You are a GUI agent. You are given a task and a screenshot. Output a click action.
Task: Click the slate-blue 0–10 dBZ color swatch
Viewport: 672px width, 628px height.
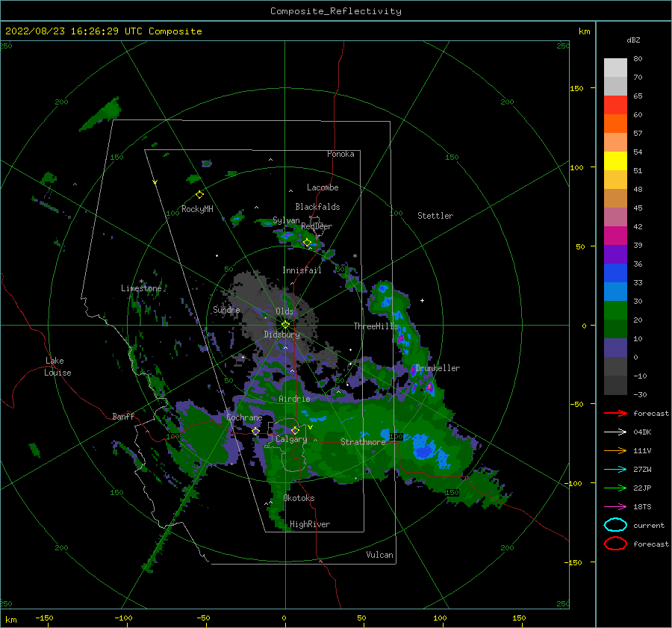[x=615, y=348]
